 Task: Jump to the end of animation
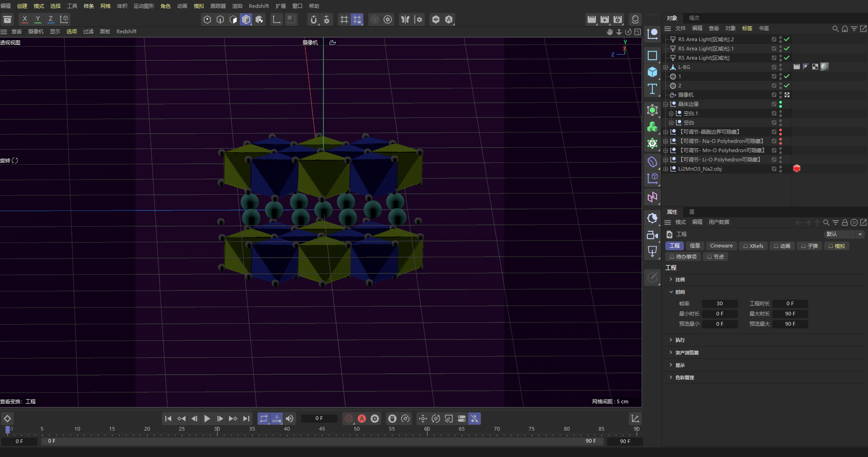[246, 419]
